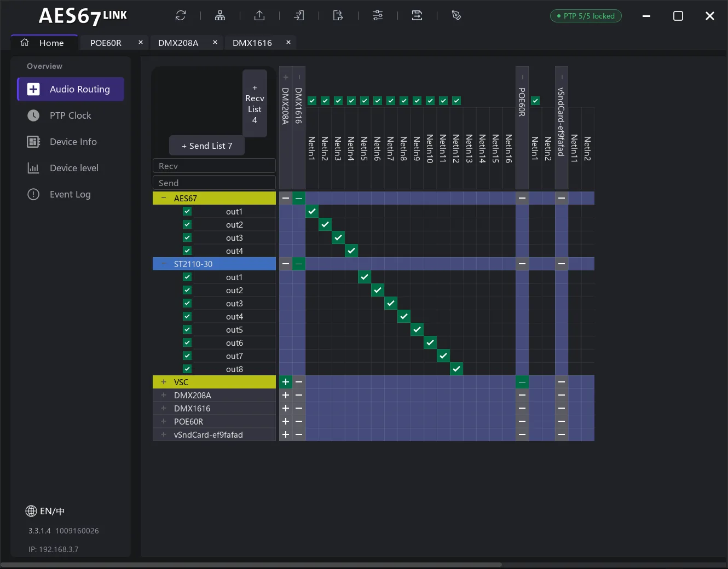The image size is (728, 569).
Task: Click the tag/label edit icon
Action: [x=457, y=15]
